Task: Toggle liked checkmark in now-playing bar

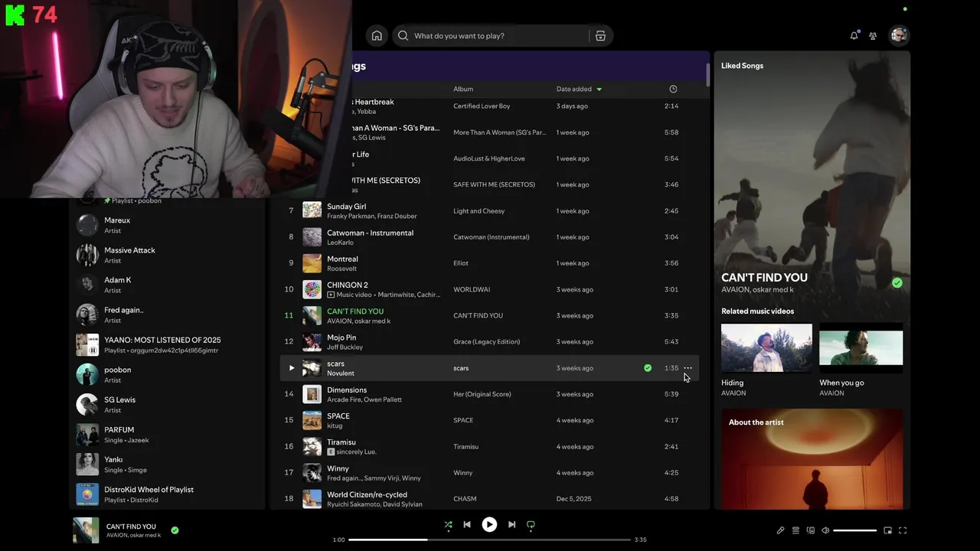Action: click(175, 530)
